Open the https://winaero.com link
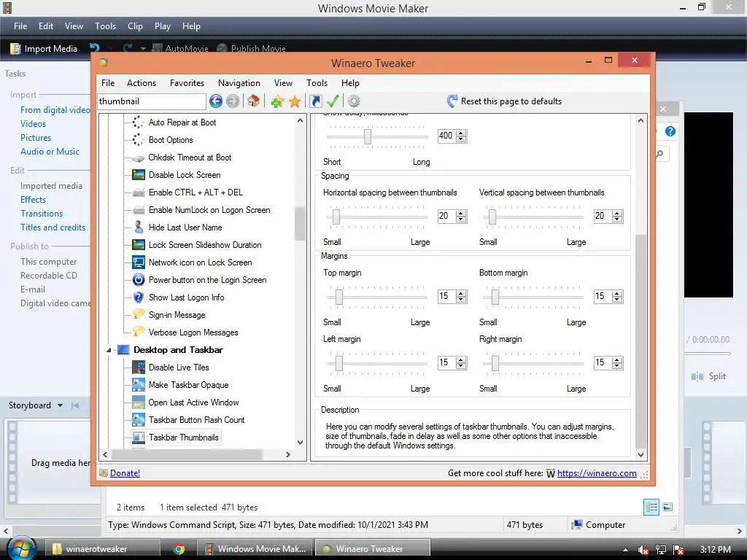The height and width of the screenshot is (560, 747). (597, 472)
